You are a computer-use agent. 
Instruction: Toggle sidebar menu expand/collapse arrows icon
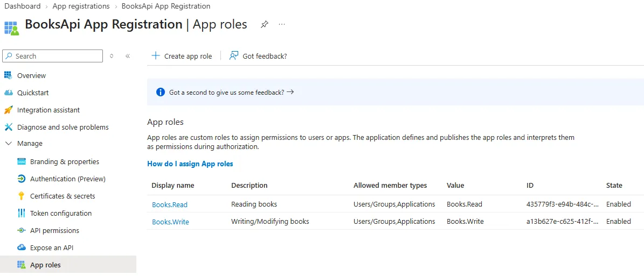(x=112, y=56)
